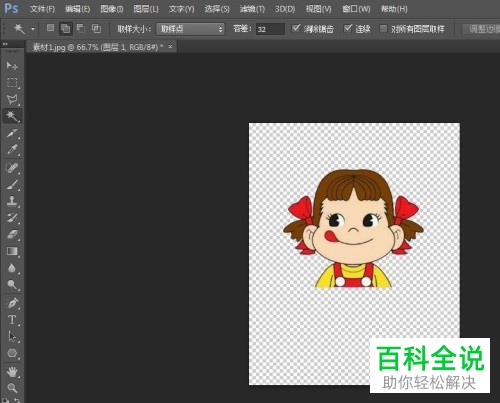Open the View menu

(319, 9)
